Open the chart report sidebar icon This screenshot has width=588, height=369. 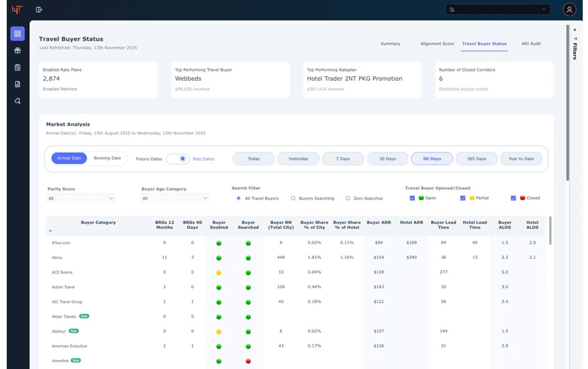tap(17, 84)
